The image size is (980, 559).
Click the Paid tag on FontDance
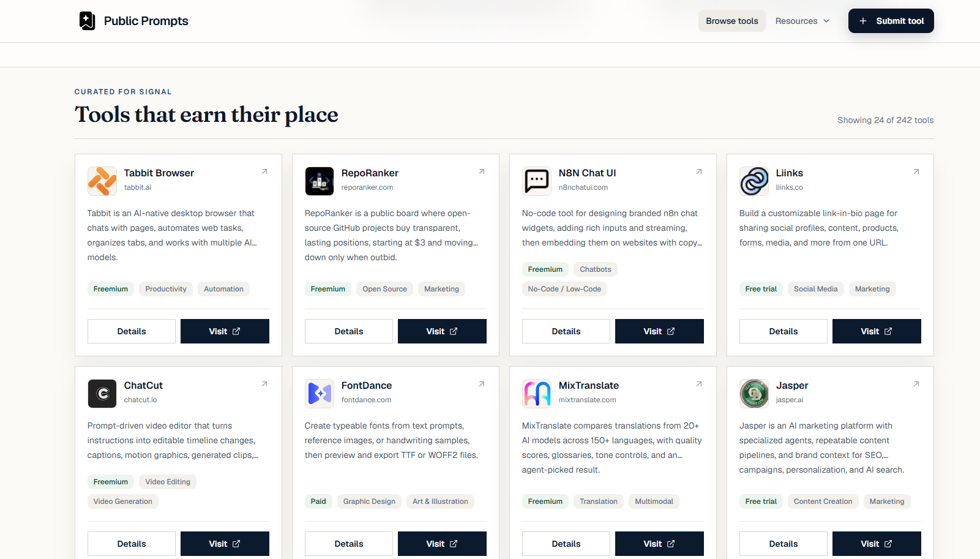[x=318, y=501]
